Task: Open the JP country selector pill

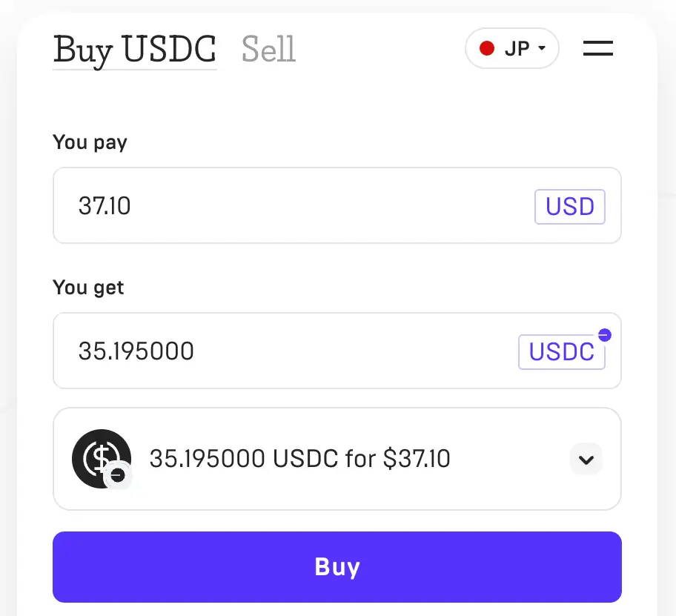Action: 511,49
